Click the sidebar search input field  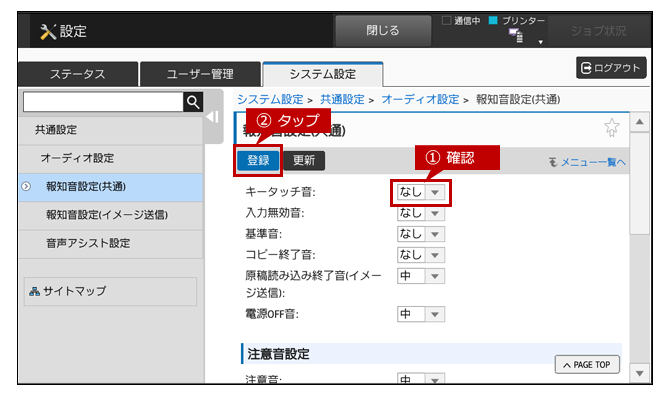[x=103, y=102]
